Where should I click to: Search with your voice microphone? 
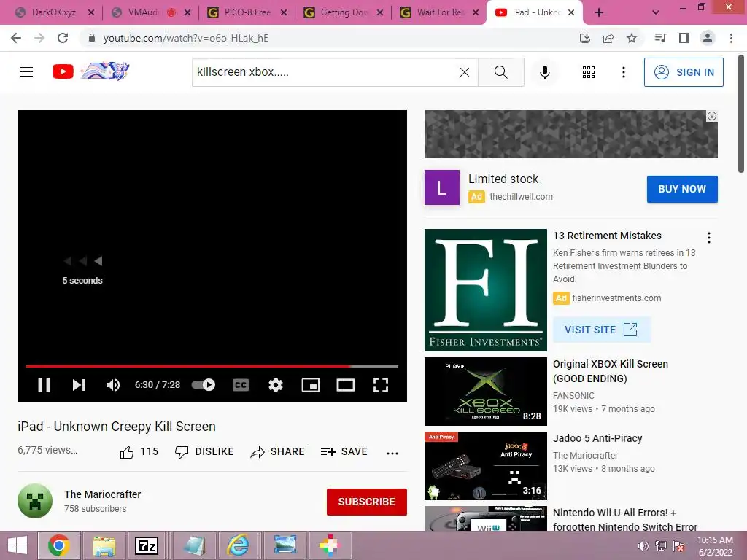pyautogui.click(x=545, y=72)
